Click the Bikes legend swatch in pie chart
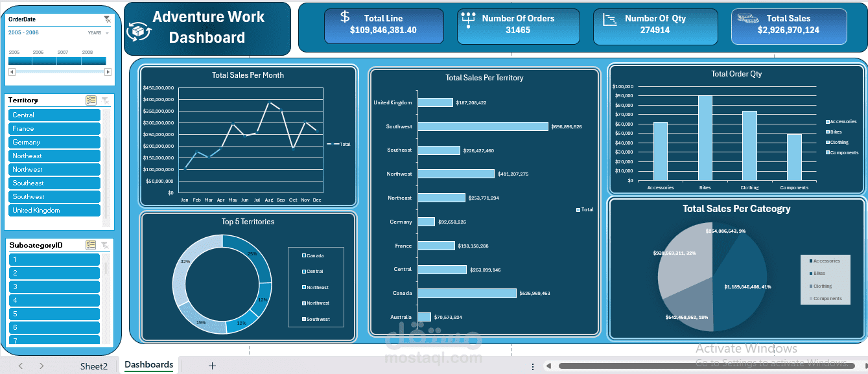868x374 pixels. (811, 274)
